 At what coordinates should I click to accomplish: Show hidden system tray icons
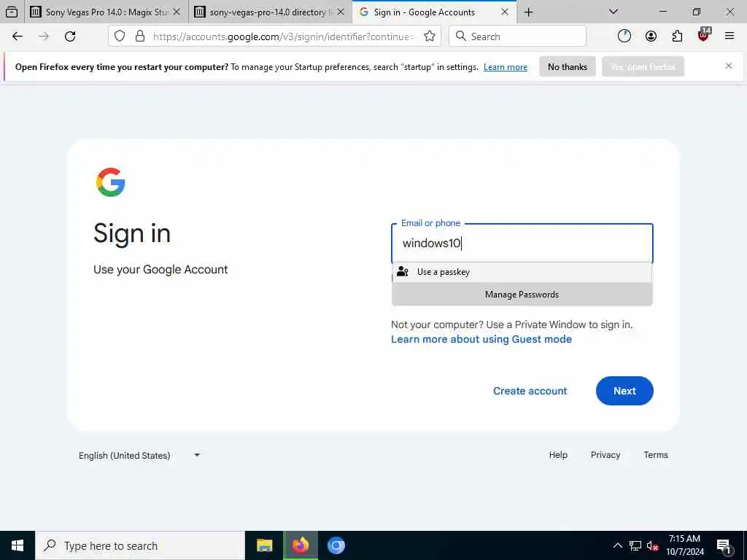[617, 545]
